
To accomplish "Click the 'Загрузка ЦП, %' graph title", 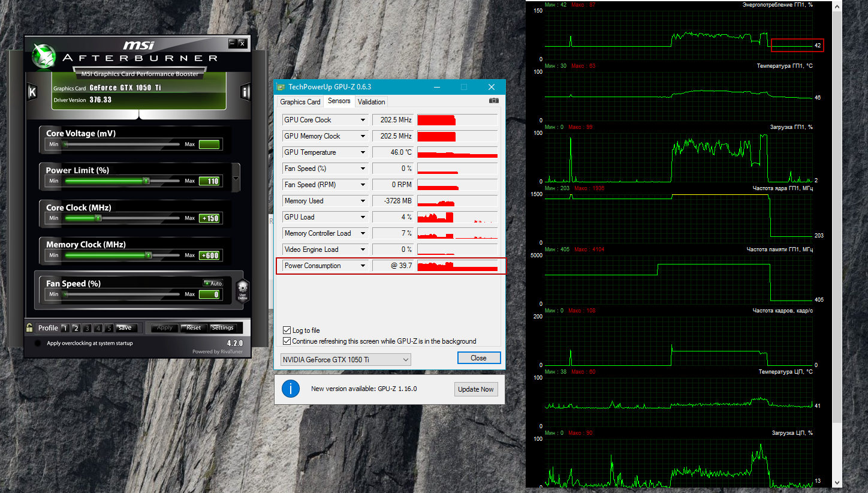I will point(792,433).
